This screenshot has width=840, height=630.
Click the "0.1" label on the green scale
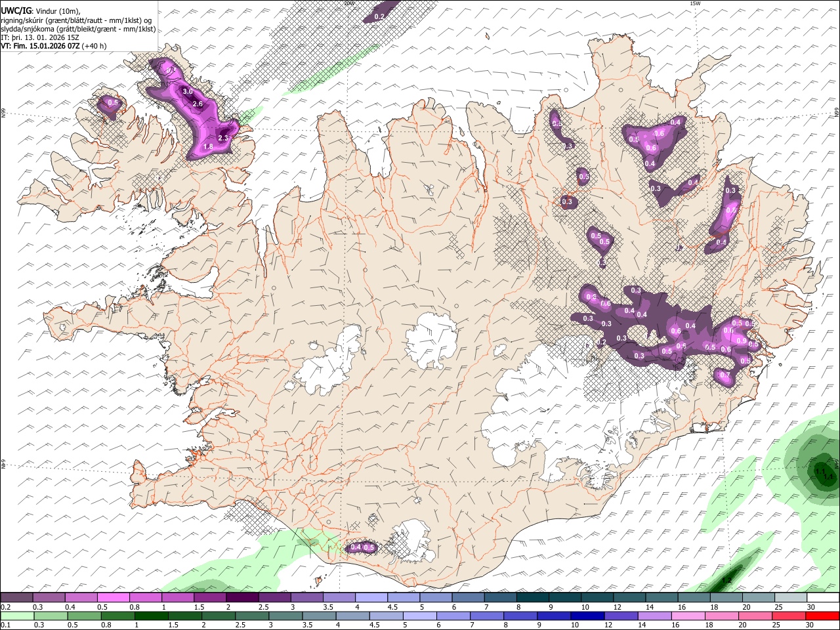pos(5,625)
